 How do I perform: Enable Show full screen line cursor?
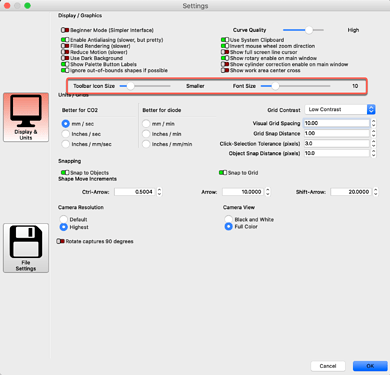click(225, 52)
